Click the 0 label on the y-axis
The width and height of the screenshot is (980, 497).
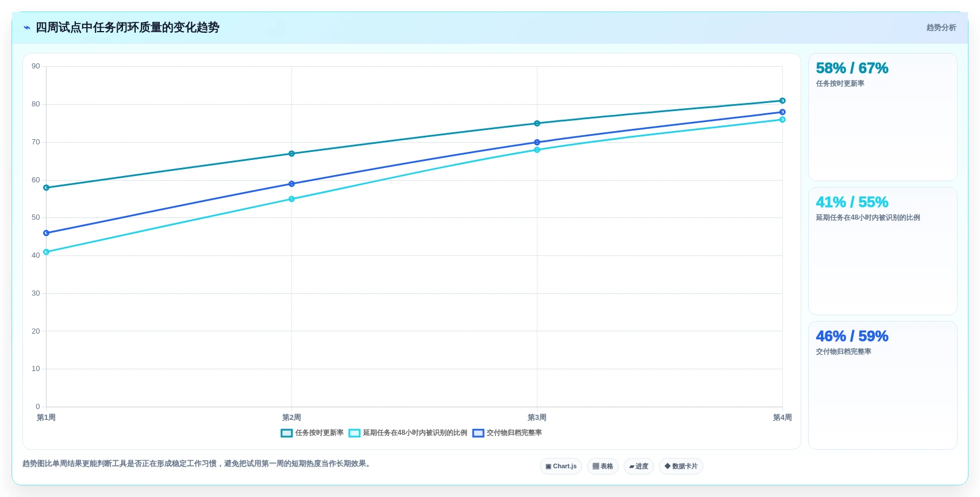pyautogui.click(x=38, y=407)
